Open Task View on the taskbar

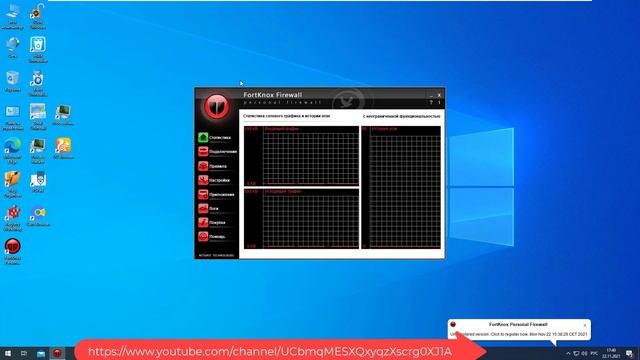coord(24,353)
